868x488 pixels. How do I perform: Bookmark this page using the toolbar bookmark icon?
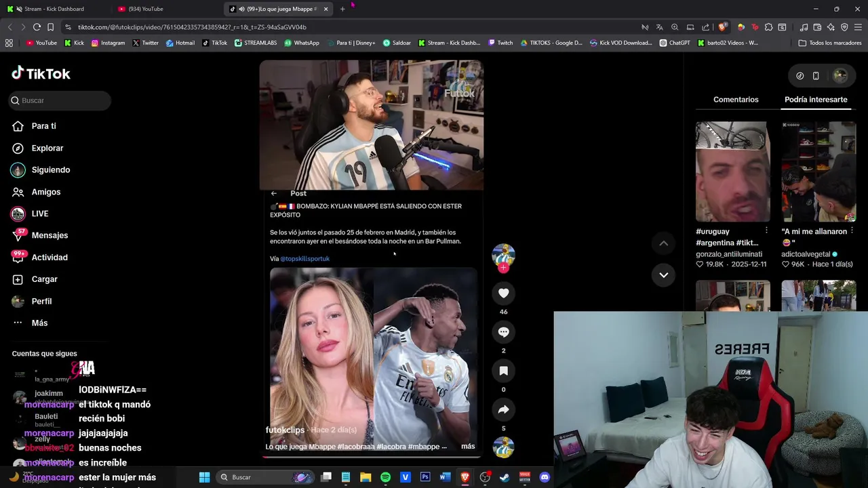tap(50, 27)
